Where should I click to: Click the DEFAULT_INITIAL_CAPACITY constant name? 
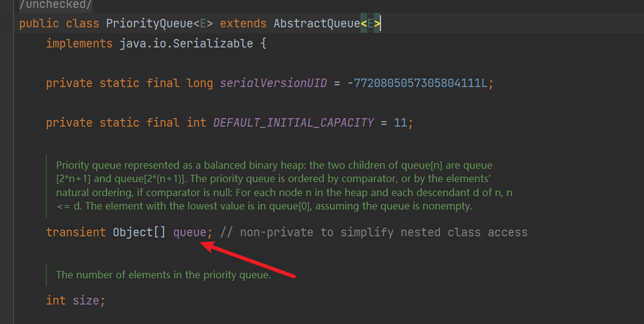(293, 123)
